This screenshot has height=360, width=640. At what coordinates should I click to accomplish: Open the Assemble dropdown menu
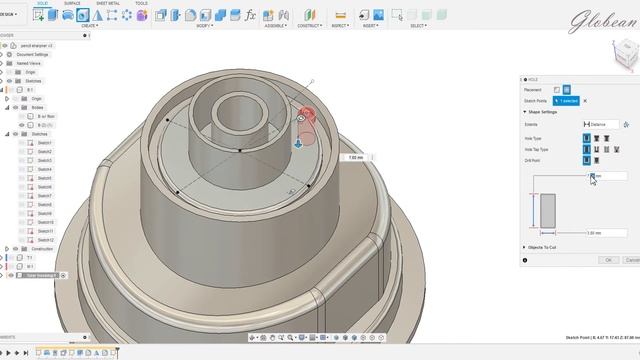(x=276, y=25)
